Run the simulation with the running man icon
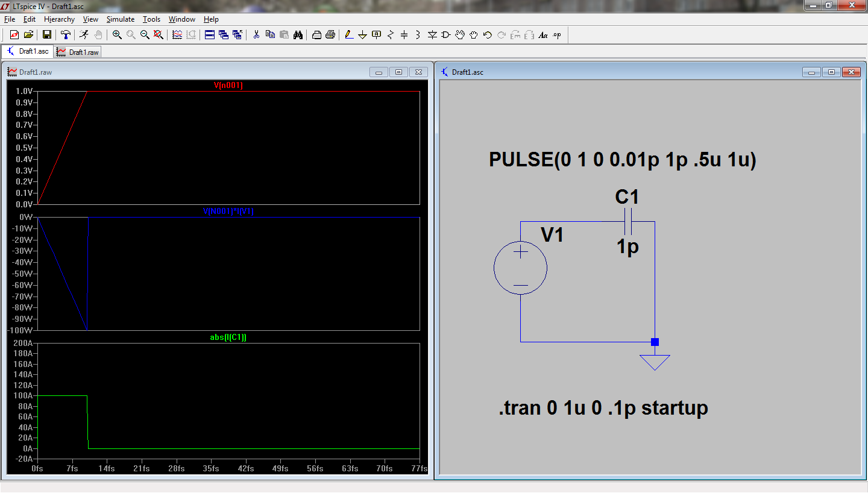Viewport: 868px width, 493px height. [x=84, y=35]
